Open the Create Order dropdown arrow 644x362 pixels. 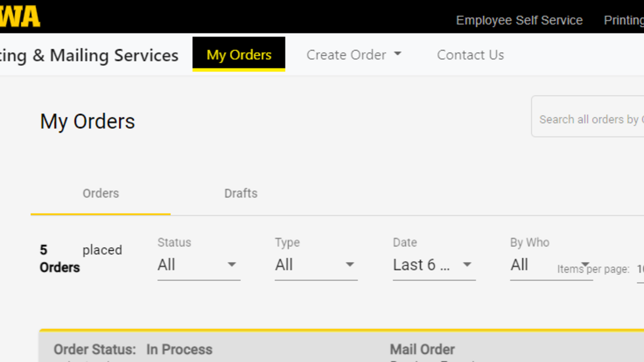[398, 54]
